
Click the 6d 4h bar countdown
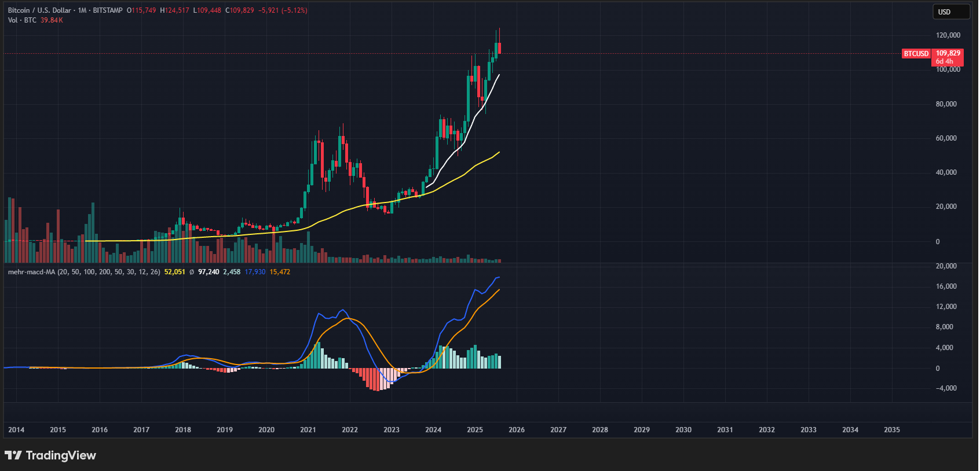[x=944, y=61]
